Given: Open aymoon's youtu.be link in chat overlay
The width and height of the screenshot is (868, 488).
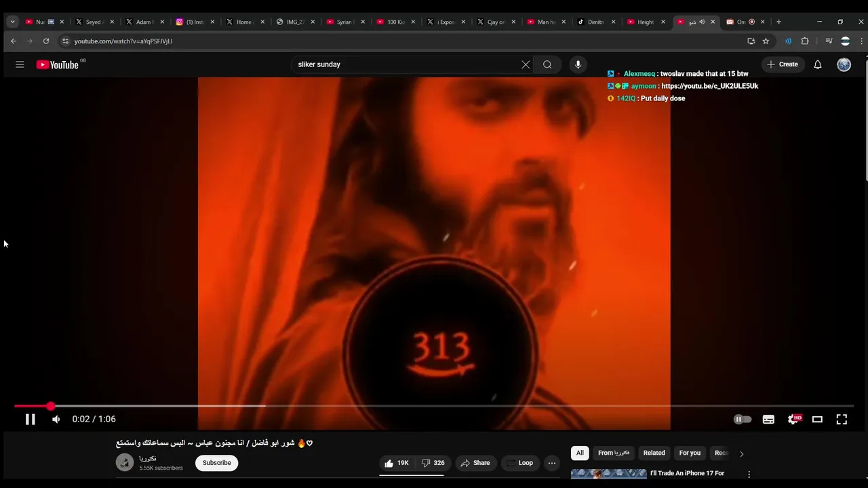Looking at the screenshot, I should click(709, 86).
